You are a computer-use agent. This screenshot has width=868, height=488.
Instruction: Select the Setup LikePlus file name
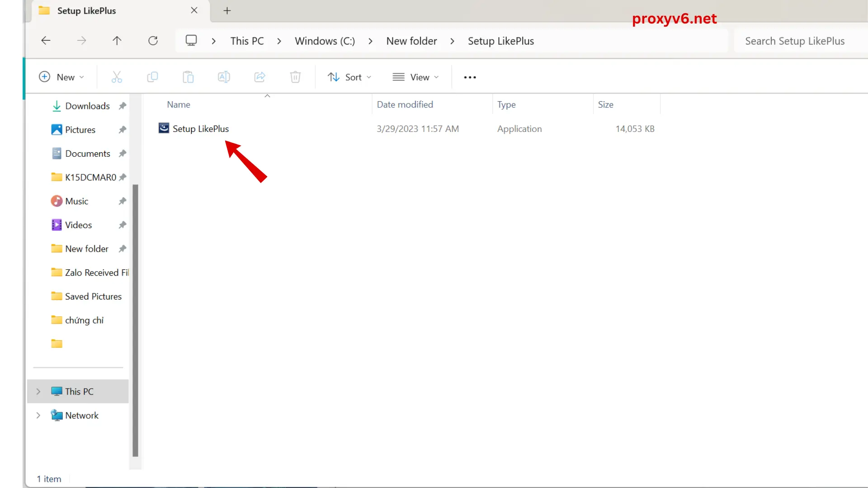click(201, 129)
